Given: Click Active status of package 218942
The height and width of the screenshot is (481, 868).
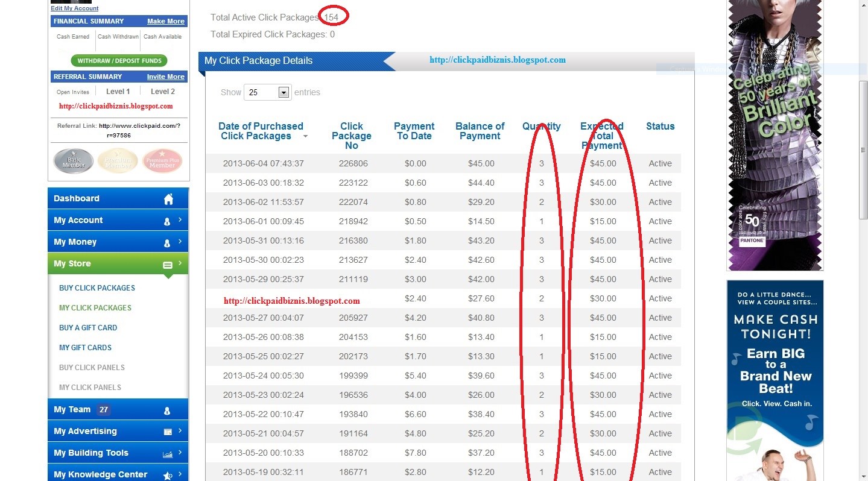Looking at the screenshot, I should pos(661,221).
